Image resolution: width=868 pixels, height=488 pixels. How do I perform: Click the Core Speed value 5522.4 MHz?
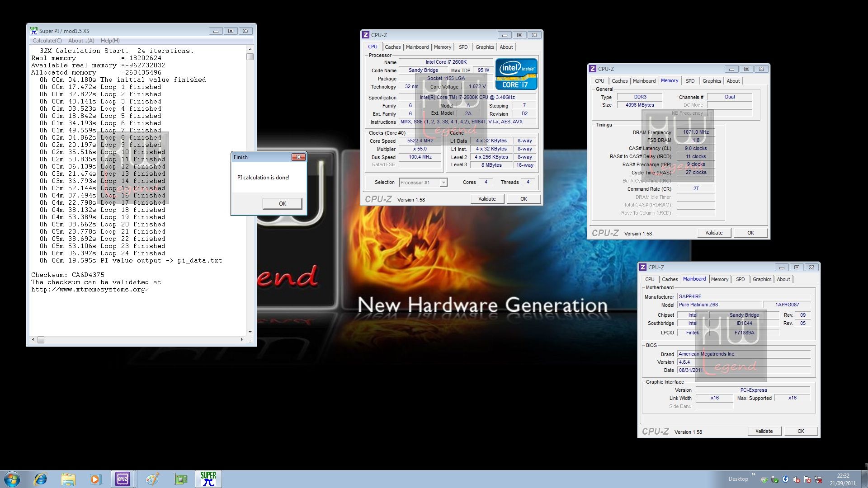(420, 141)
